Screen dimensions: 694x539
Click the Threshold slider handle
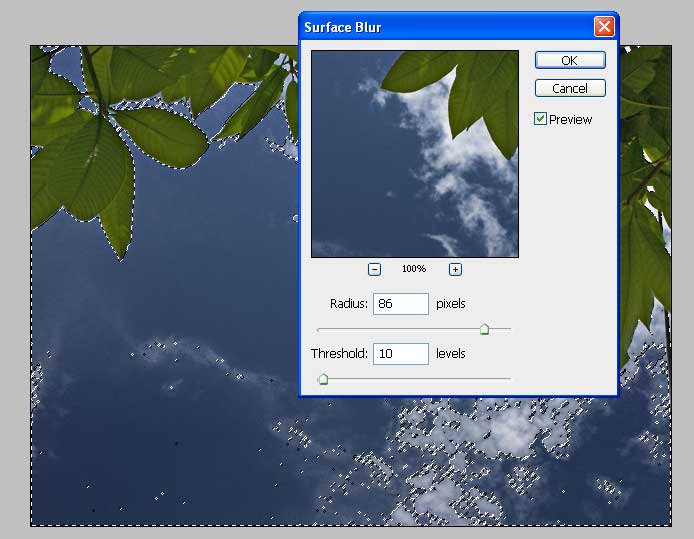323,379
